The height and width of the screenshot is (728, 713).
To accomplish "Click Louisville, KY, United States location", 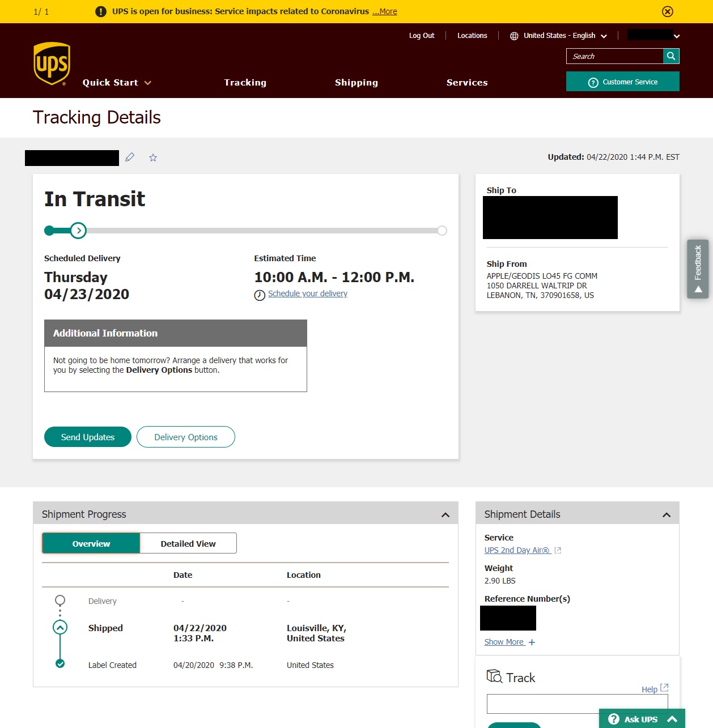I will (316, 633).
